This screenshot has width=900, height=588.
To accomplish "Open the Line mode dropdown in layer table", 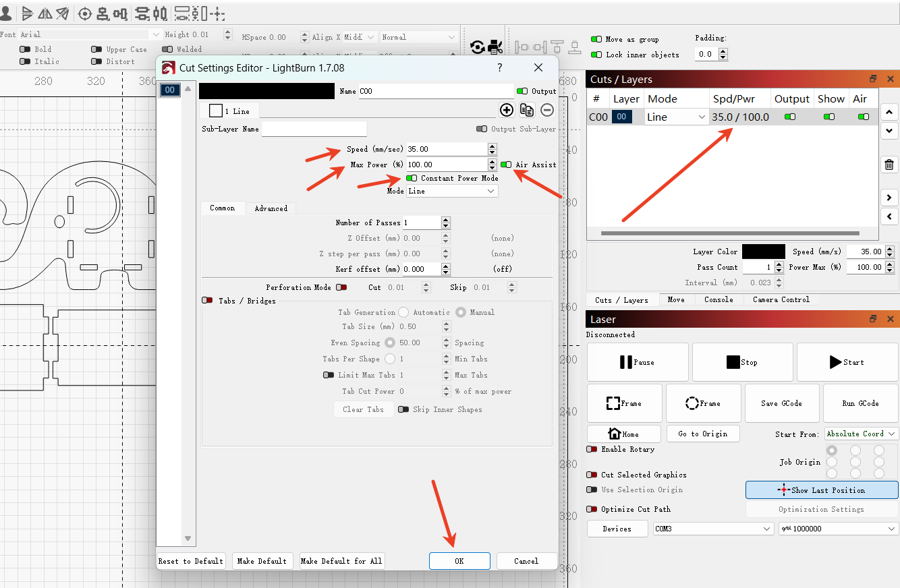I will 676,117.
